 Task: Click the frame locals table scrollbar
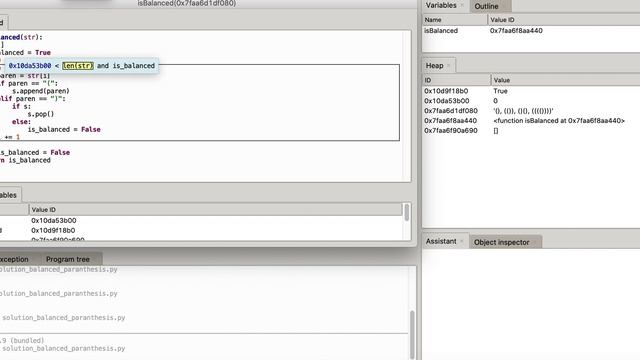(x=407, y=213)
